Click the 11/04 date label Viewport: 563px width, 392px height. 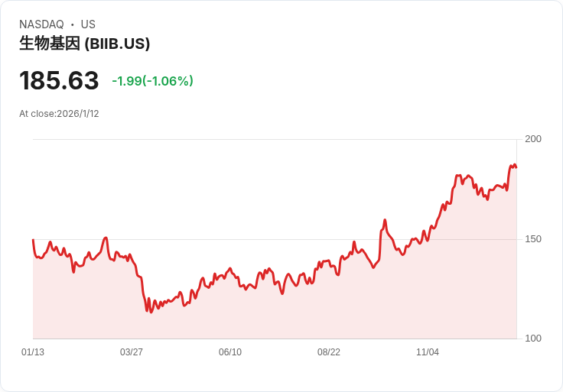coord(428,352)
